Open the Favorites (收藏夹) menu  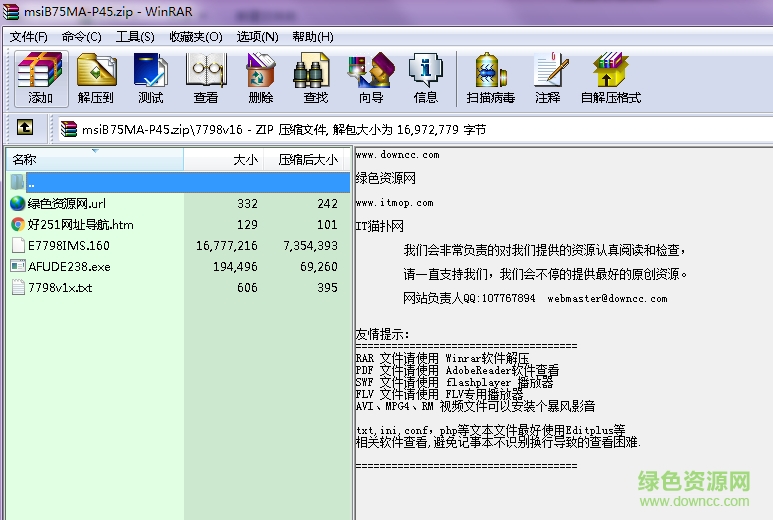pyautogui.click(x=196, y=37)
